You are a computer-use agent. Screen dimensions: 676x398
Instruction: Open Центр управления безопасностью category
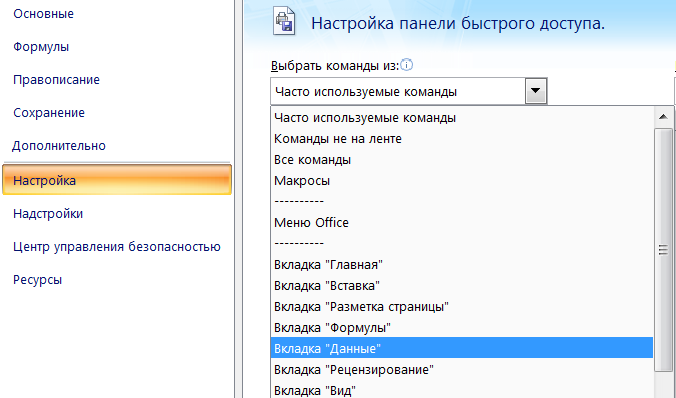117,247
